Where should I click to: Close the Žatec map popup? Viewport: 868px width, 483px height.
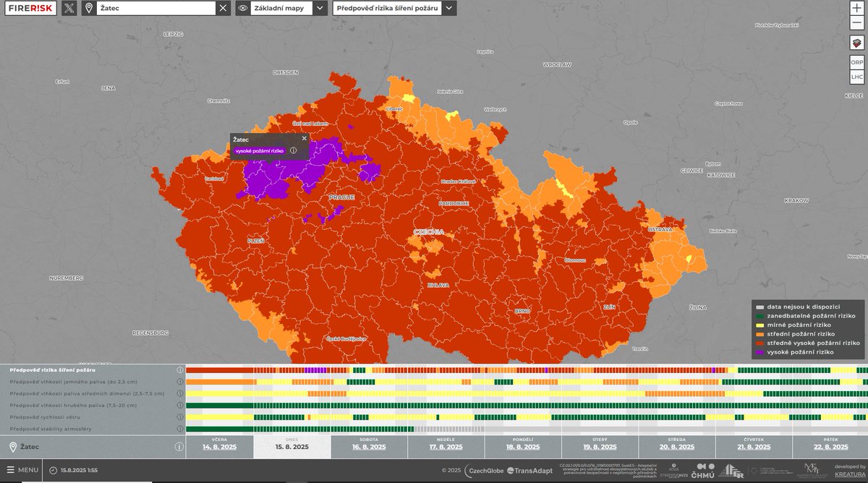[304, 137]
